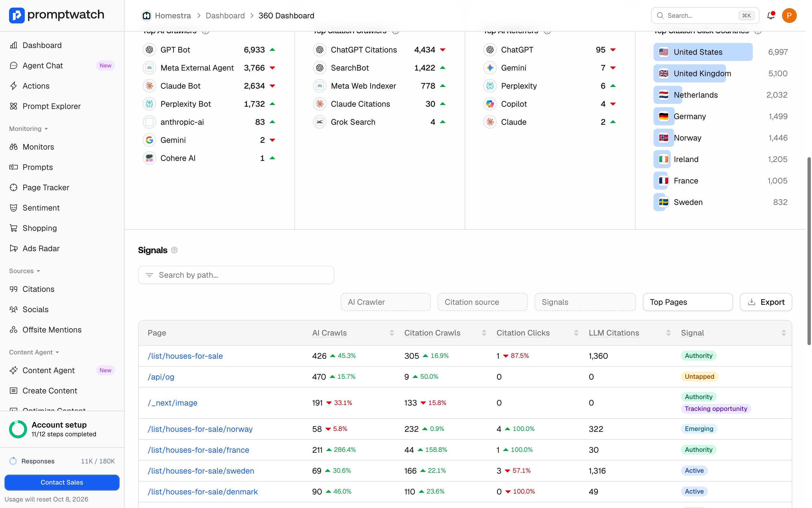Open the /list/houses-for-sale/norway link
The image size is (812, 508).
(x=200, y=429)
